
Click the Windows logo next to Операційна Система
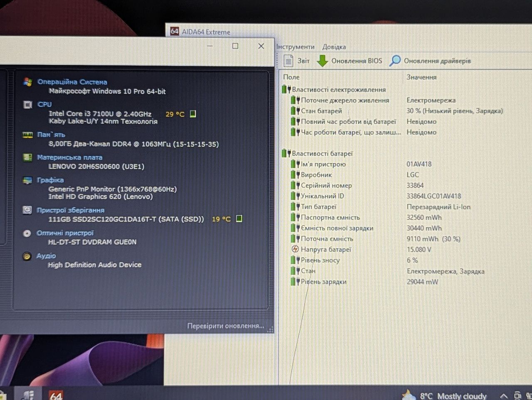pos(28,82)
